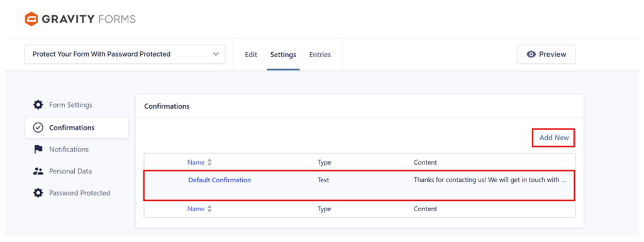Click the Content label in table footer
Viewport: 644px width, 242px height.
pos(425,209)
